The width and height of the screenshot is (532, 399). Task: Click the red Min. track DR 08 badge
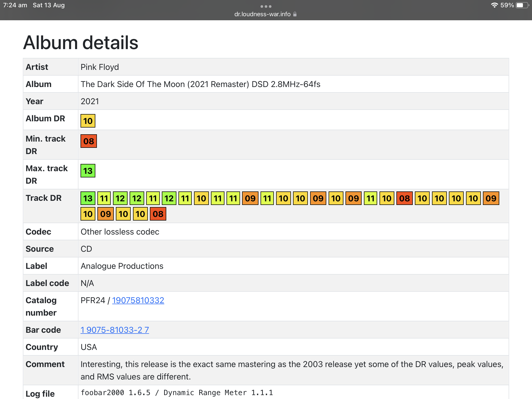(89, 141)
